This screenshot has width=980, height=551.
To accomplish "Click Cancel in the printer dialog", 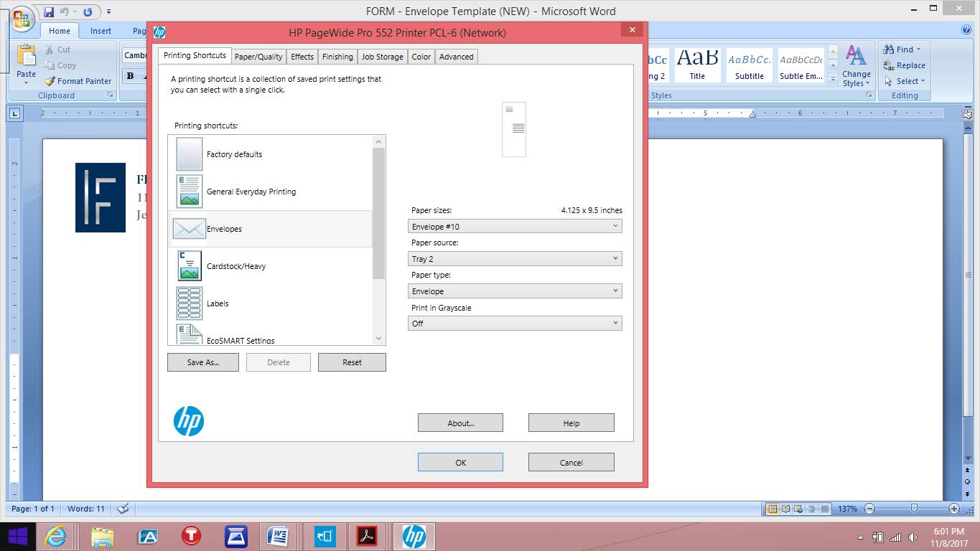I will [571, 463].
